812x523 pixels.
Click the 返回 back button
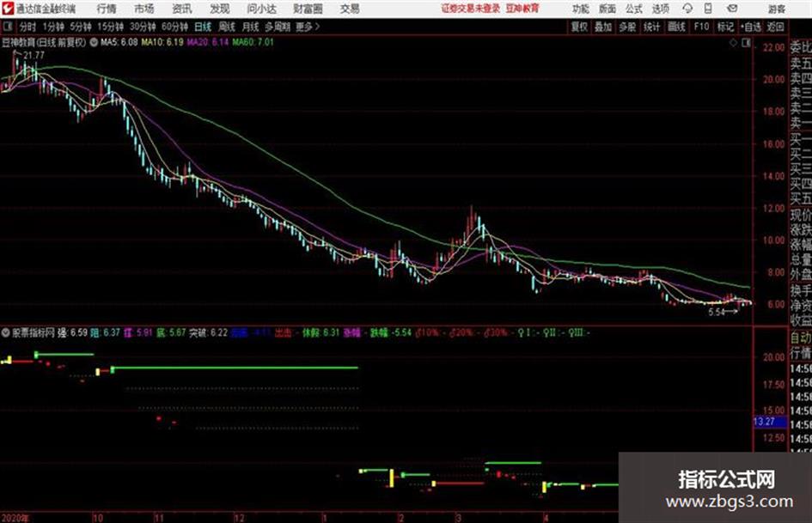[776, 27]
